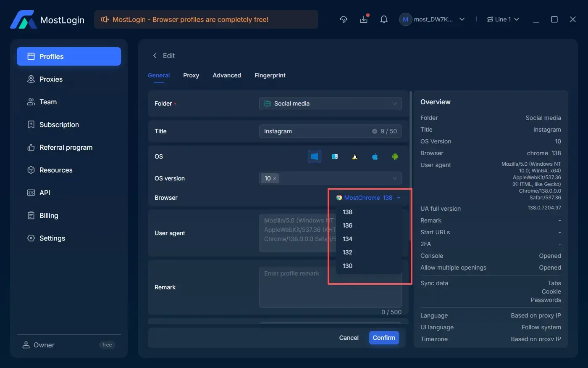Image resolution: width=588 pixels, height=368 pixels.
Task: Click the User agent text box
Action: coord(331,233)
